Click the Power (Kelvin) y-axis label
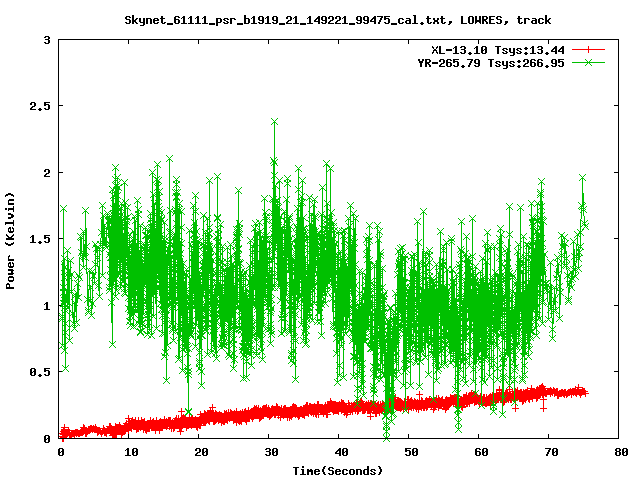This screenshot has width=640, height=480. (10, 241)
